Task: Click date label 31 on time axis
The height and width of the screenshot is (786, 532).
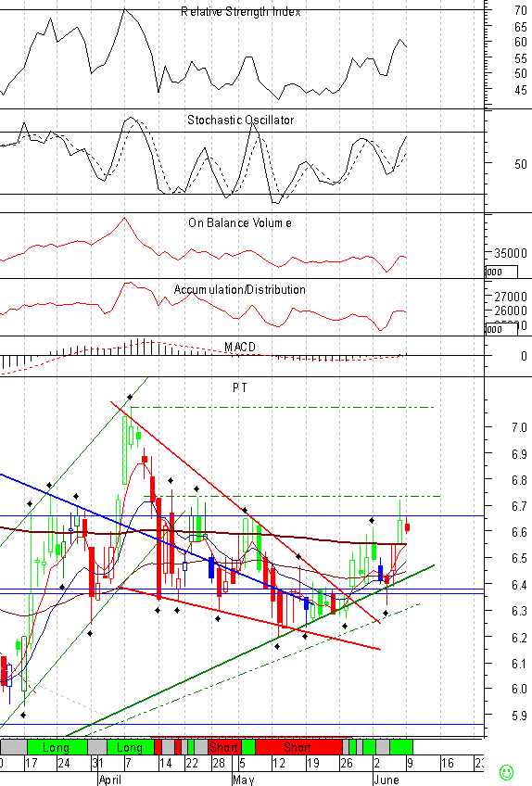Action: tap(97, 764)
